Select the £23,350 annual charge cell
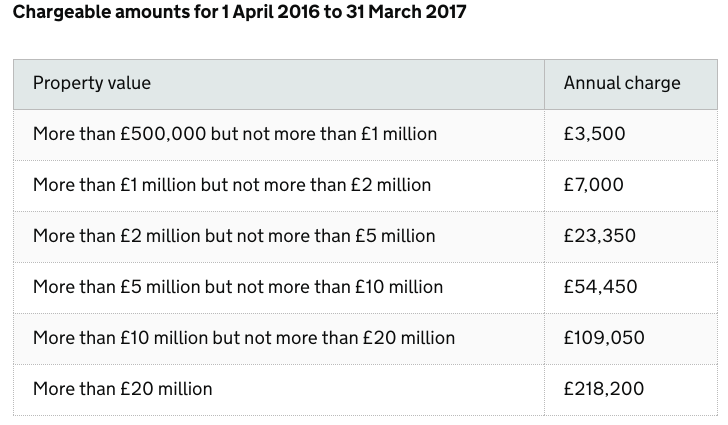 point(600,236)
